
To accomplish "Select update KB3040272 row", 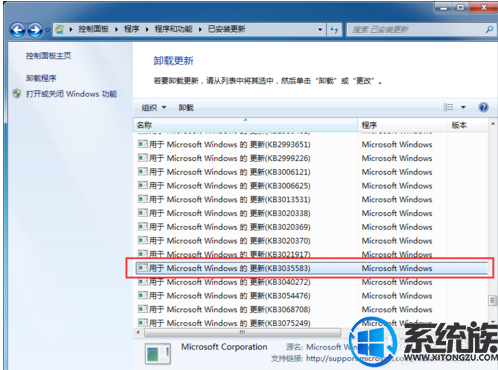I will [312, 282].
